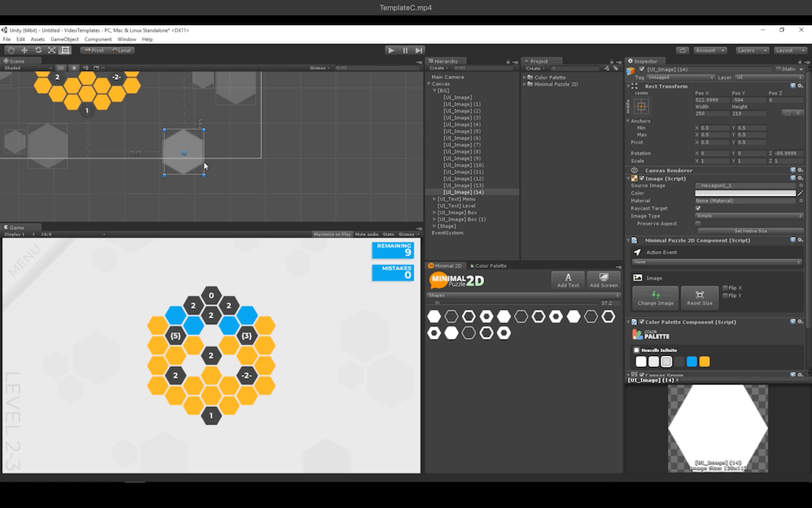Open Rect Transform gear settings
This screenshot has height=508, width=812.
[x=800, y=86]
